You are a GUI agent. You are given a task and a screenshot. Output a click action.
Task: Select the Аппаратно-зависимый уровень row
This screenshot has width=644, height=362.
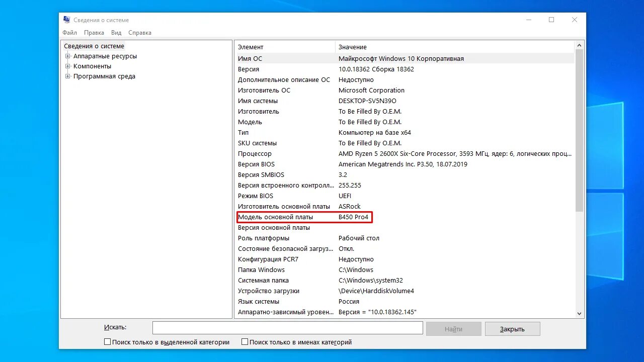click(405, 312)
